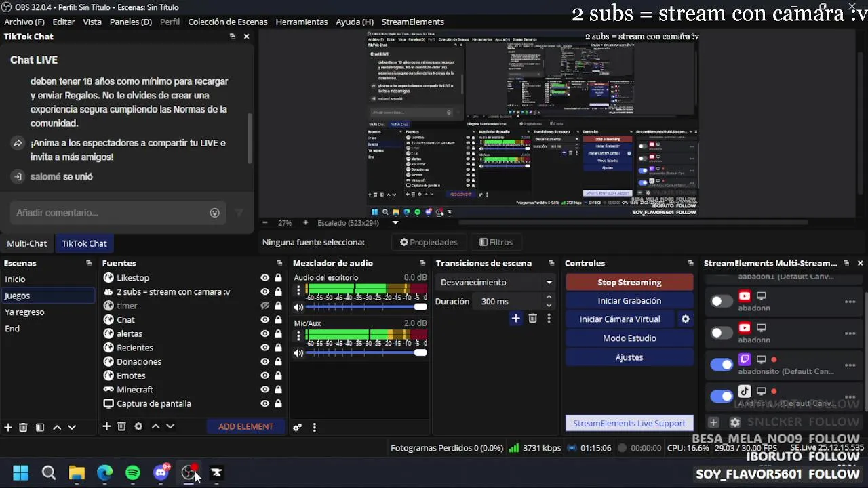Open emoji picker in TikTok chat comment box

click(214, 213)
